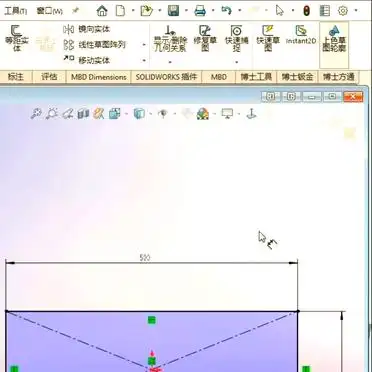Switch to the 博士工具 tab

point(256,77)
